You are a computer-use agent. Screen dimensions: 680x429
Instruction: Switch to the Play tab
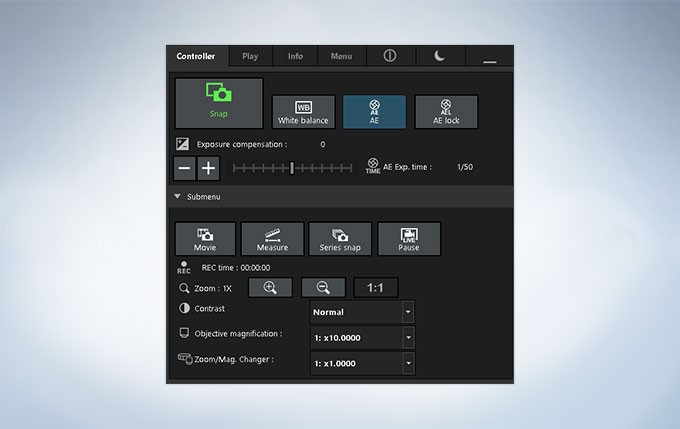[250, 56]
